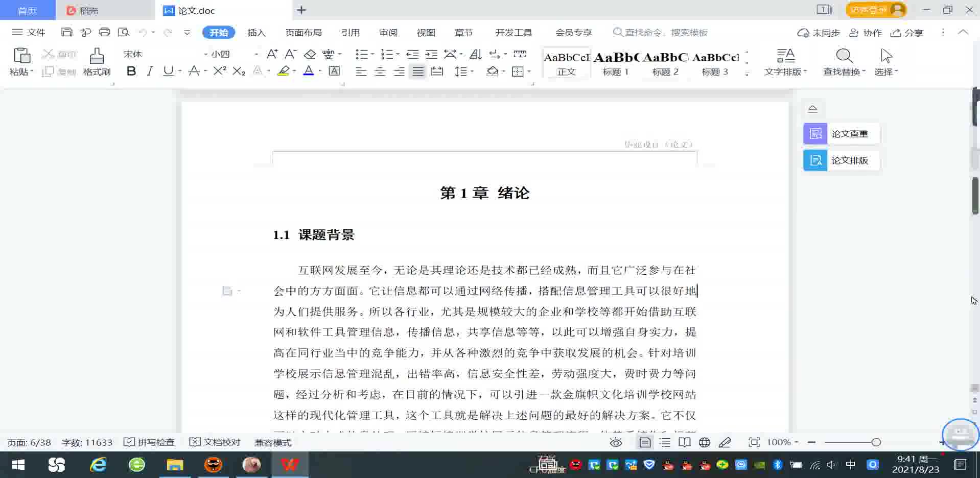
Task: Apply distributed alignment icon
Action: 437,71
